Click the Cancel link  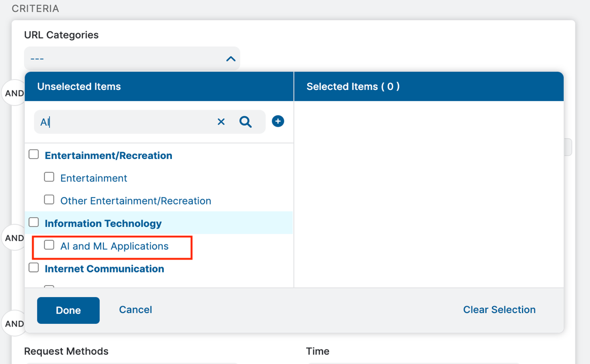(135, 310)
